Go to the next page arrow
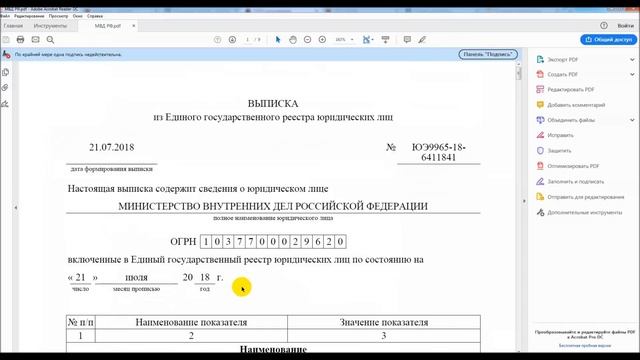 point(232,40)
